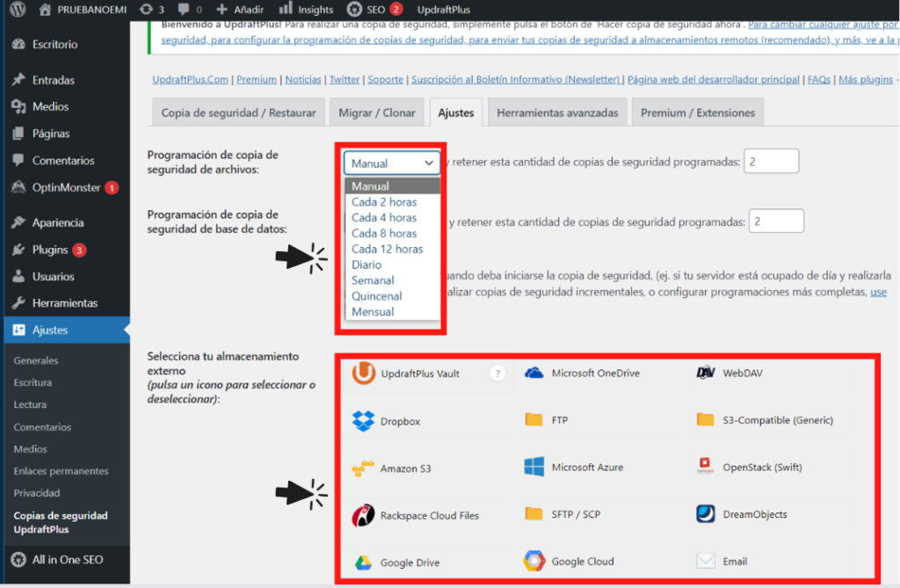Viewport: 900px width, 588px height.
Task: Click the SEO gear icon in admin bar
Action: click(355, 9)
